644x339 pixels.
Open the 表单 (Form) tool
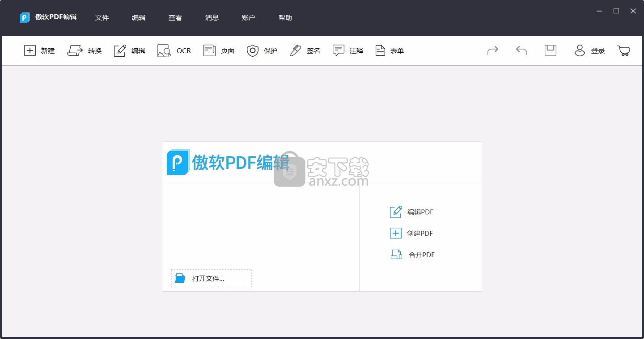pyautogui.click(x=389, y=50)
